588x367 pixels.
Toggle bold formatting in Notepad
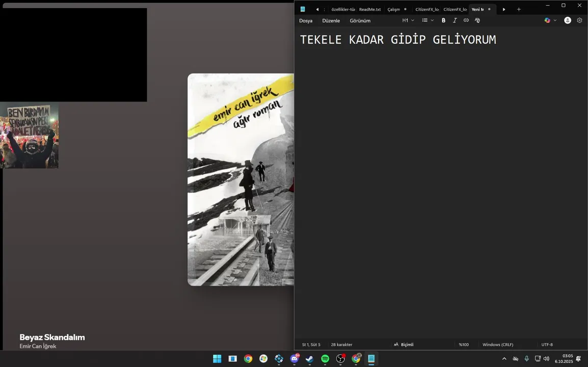pyautogui.click(x=443, y=20)
